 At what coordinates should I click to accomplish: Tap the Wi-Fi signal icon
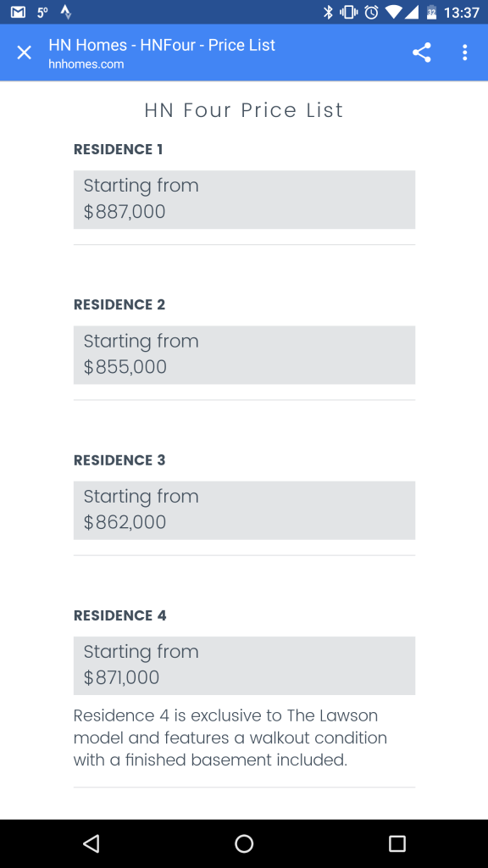pyautogui.click(x=393, y=12)
